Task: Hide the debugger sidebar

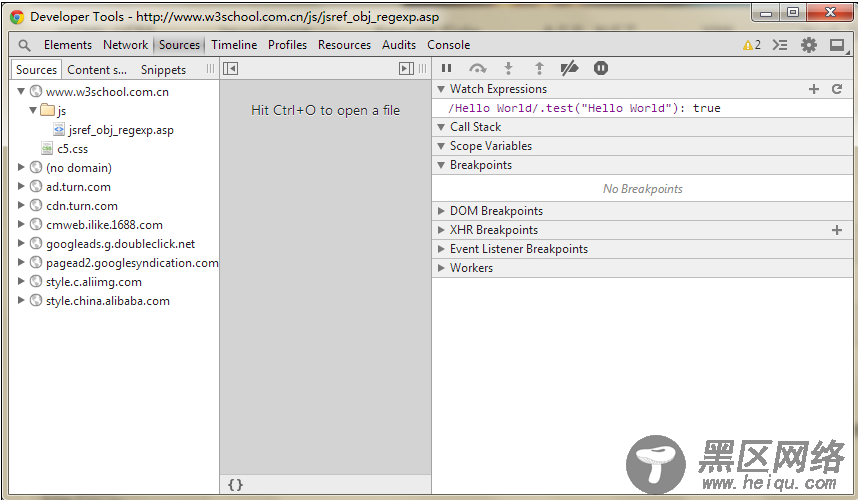Action: [x=407, y=68]
